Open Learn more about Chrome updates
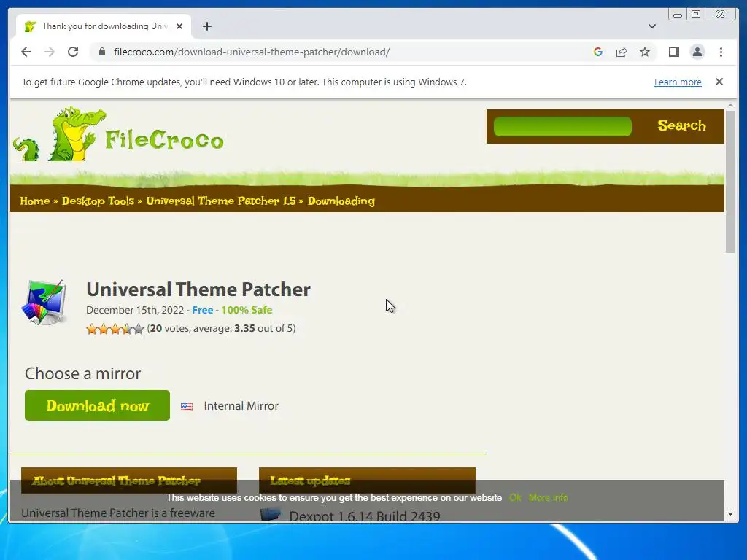This screenshot has width=747, height=560. click(x=678, y=82)
